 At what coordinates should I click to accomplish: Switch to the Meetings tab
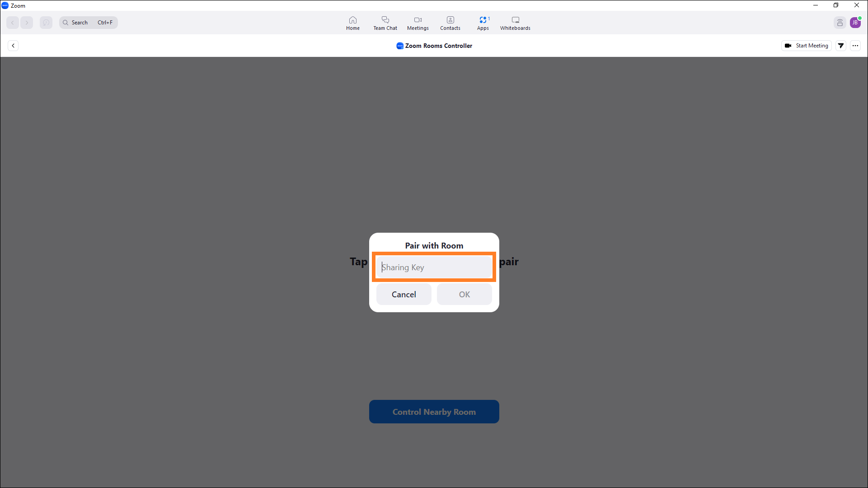[x=418, y=23]
